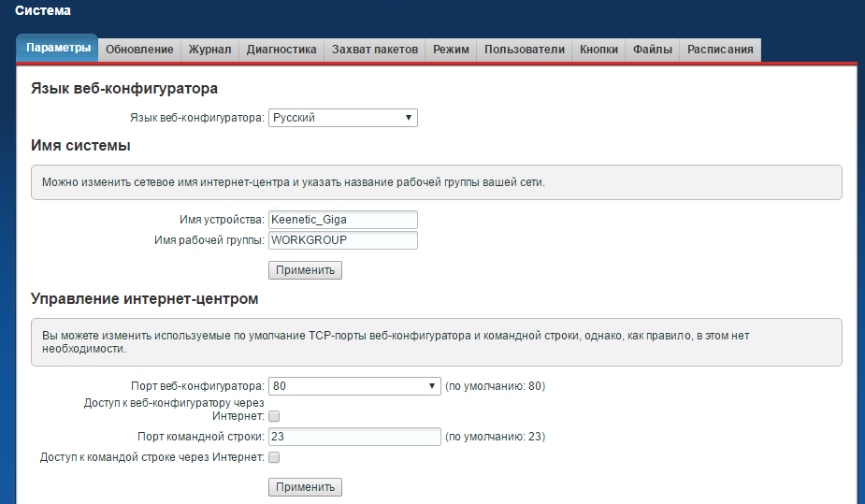
Task: Open the Параметры tab
Action: tap(58, 49)
